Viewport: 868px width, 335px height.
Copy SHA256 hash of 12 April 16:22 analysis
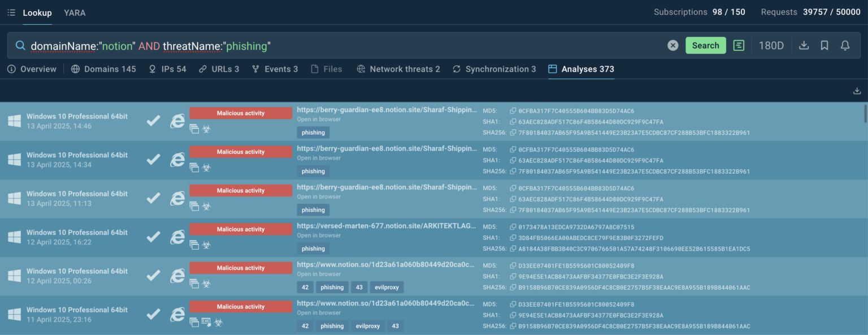(513, 249)
